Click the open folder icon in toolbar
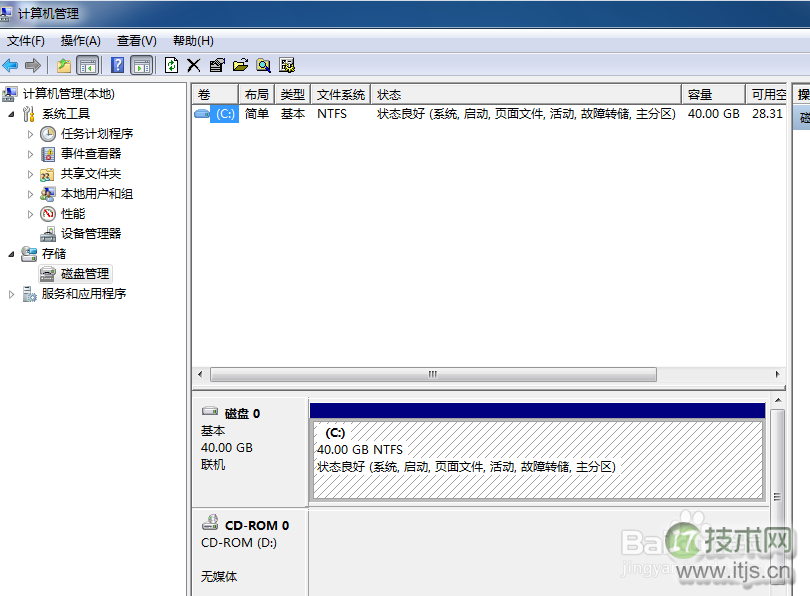This screenshot has height=596, width=810. click(240, 65)
